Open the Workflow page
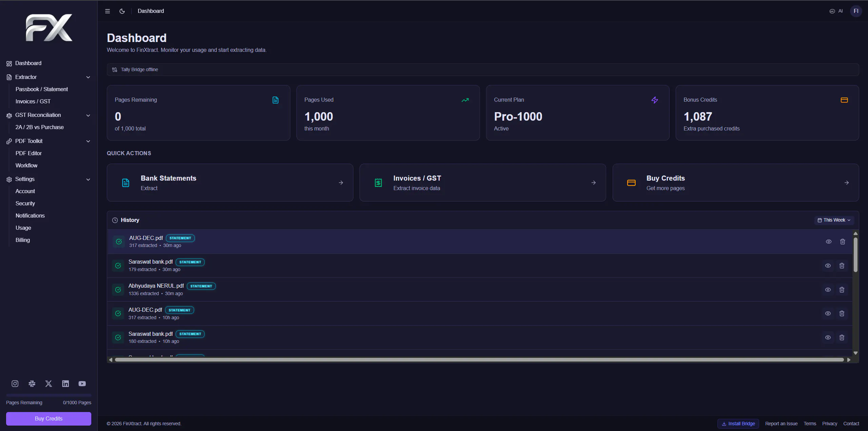The image size is (868, 431). pos(26,166)
